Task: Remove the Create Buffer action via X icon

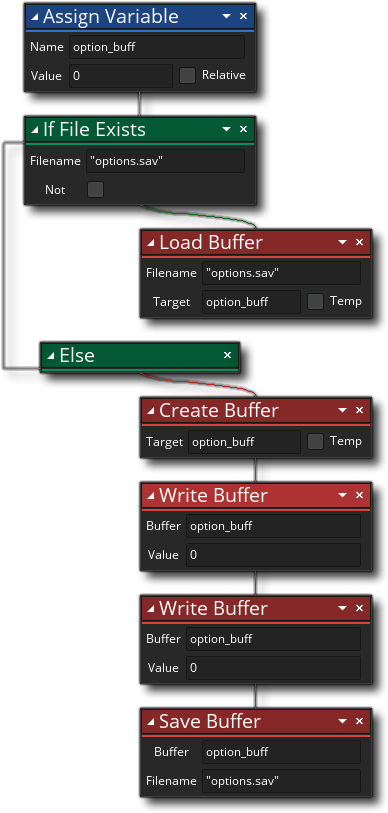Action: (x=359, y=410)
